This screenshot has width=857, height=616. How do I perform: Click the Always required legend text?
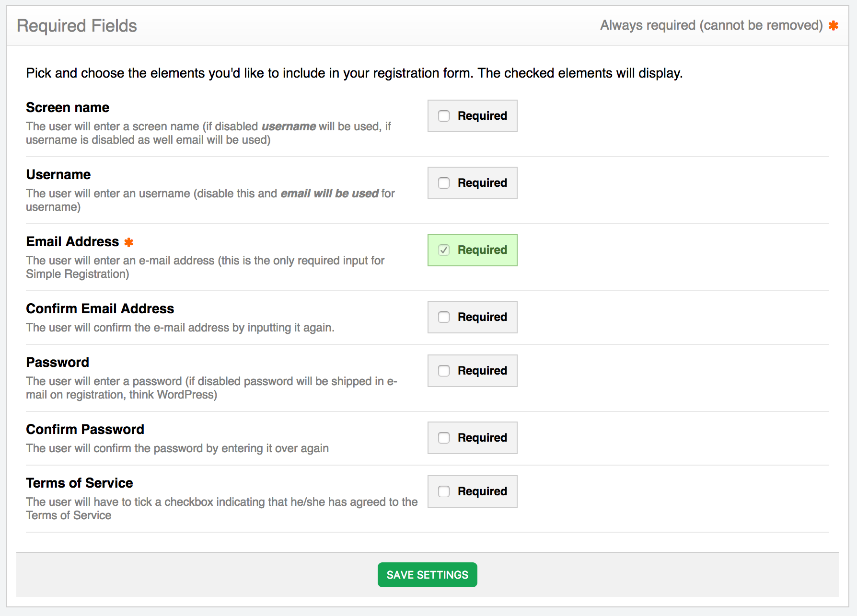tap(712, 25)
